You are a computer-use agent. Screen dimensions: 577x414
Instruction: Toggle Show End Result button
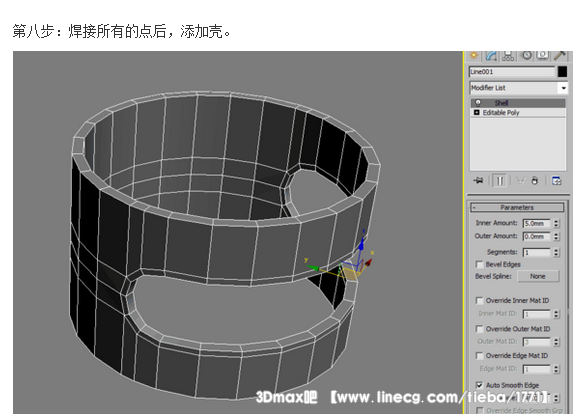pos(500,181)
